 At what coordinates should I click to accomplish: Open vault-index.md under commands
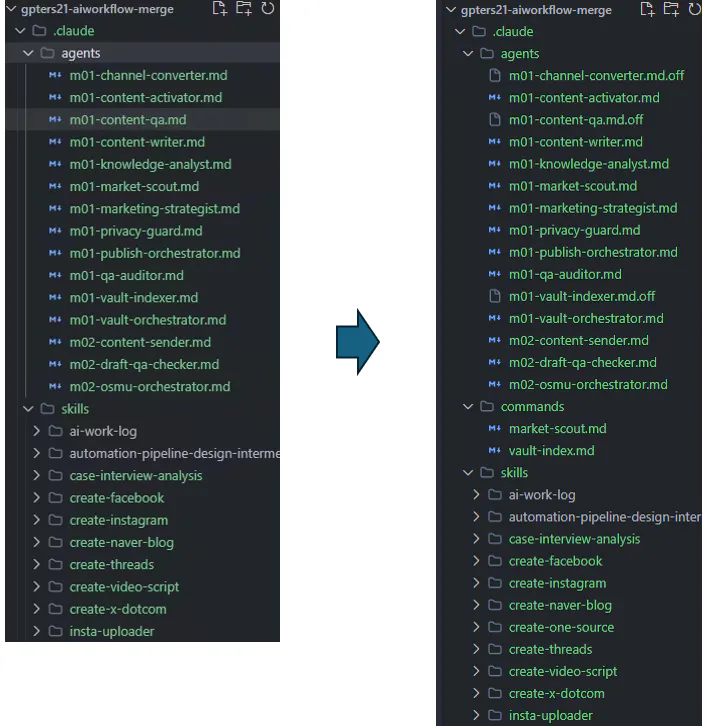coord(552,451)
